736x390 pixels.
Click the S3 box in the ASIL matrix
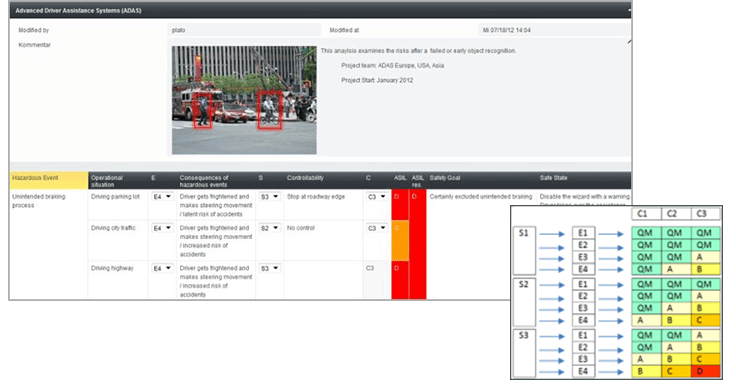click(524, 353)
